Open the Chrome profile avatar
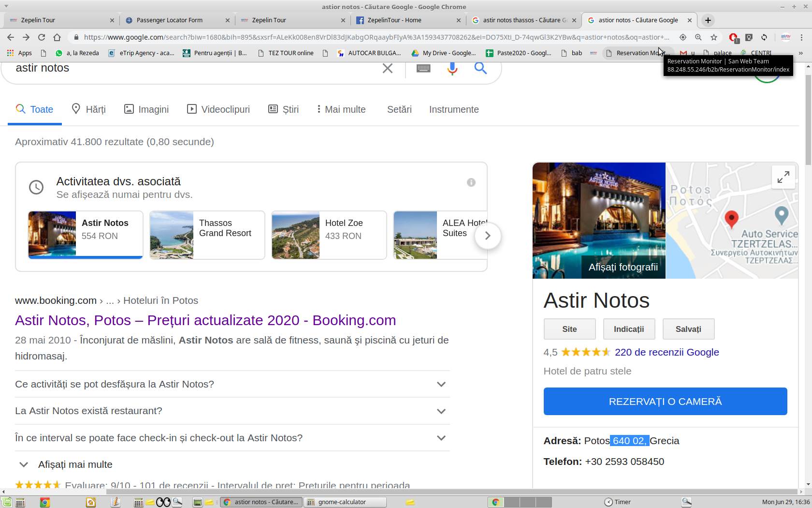Image resolution: width=812 pixels, height=508 pixels. coord(786,37)
